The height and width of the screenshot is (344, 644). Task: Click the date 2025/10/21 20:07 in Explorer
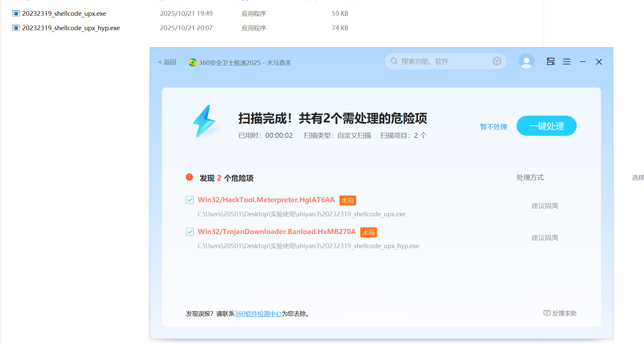pos(186,28)
